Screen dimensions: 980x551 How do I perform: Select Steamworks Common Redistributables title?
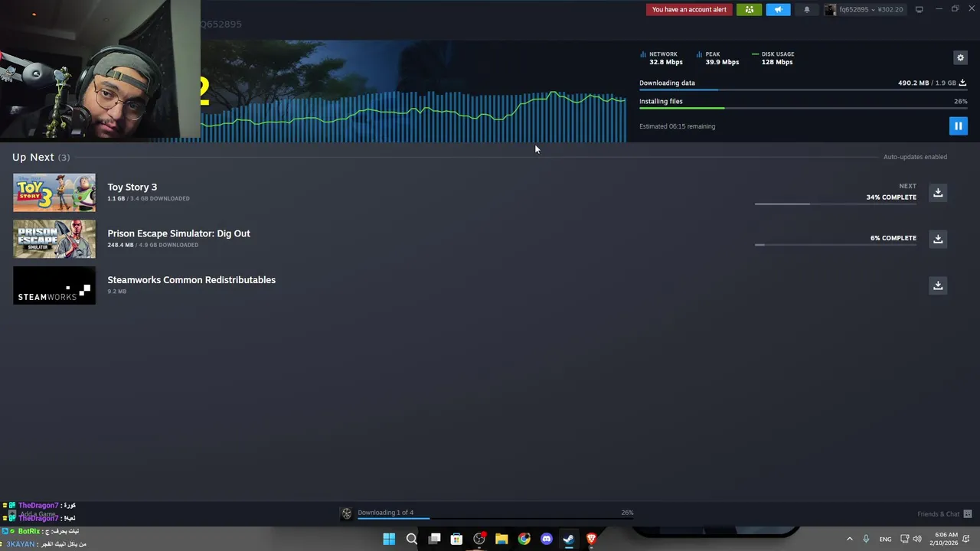[x=191, y=280]
